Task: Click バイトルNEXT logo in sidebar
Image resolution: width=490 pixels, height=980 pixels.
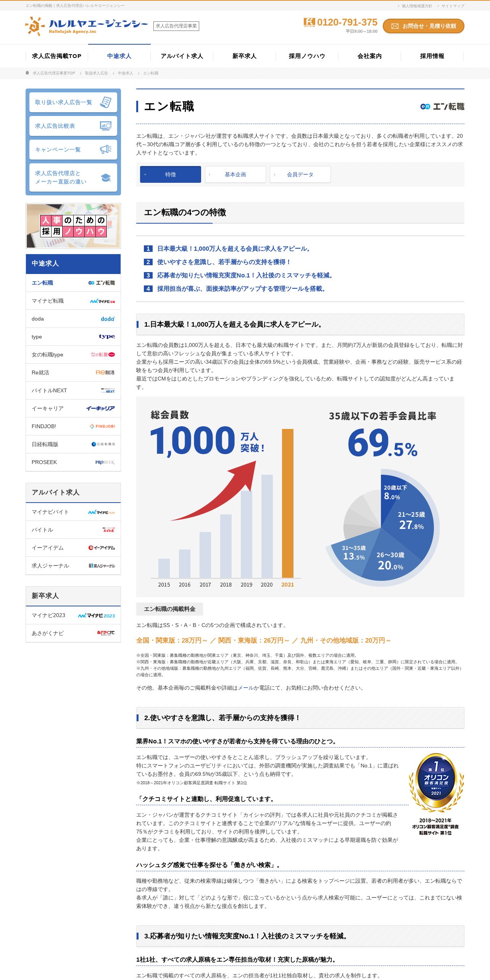Action: pos(108,390)
